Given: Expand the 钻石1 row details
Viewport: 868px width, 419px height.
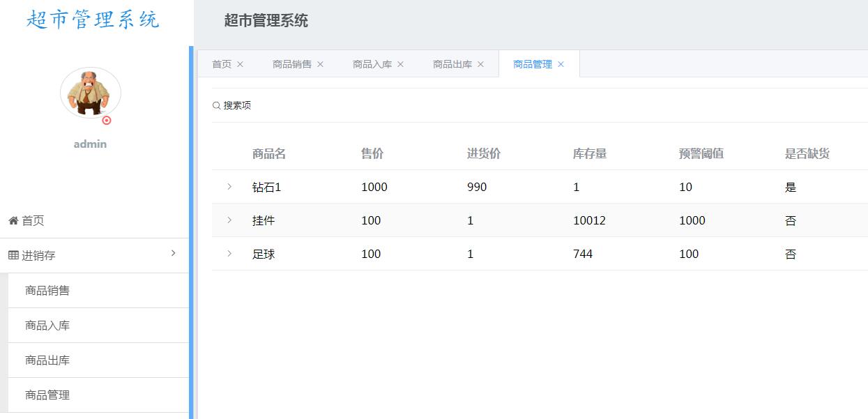Looking at the screenshot, I should click(x=229, y=187).
